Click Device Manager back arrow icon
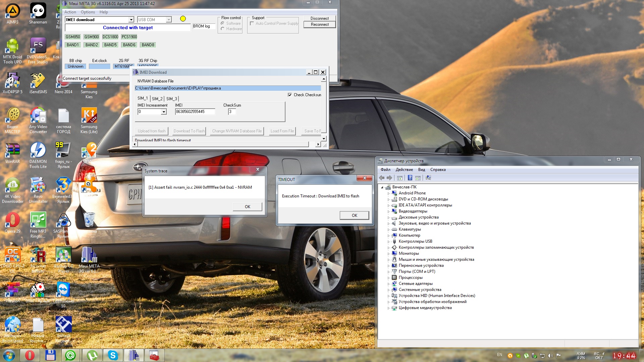Viewport: 644px width, 362px height. 382,178
